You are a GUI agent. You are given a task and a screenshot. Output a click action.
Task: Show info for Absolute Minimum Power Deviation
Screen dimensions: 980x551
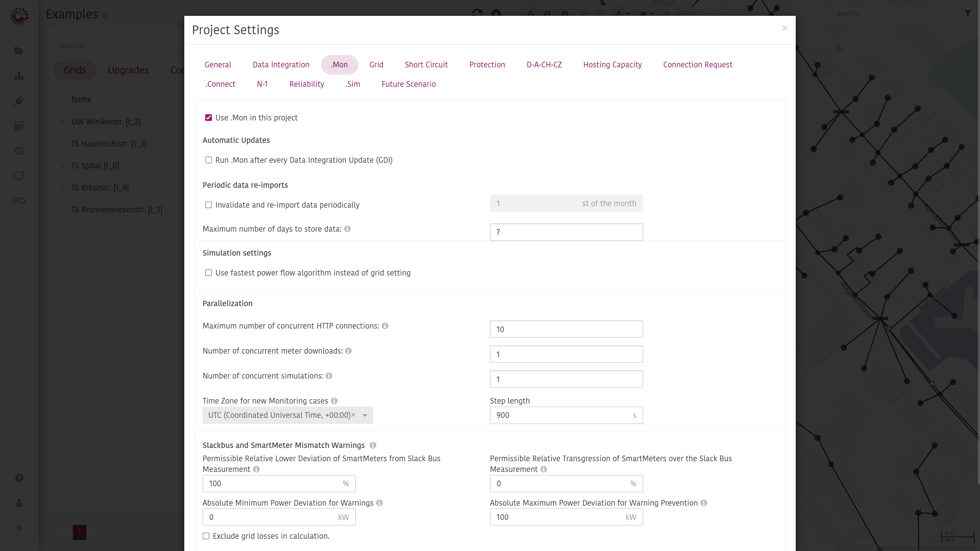click(x=379, y=503)
